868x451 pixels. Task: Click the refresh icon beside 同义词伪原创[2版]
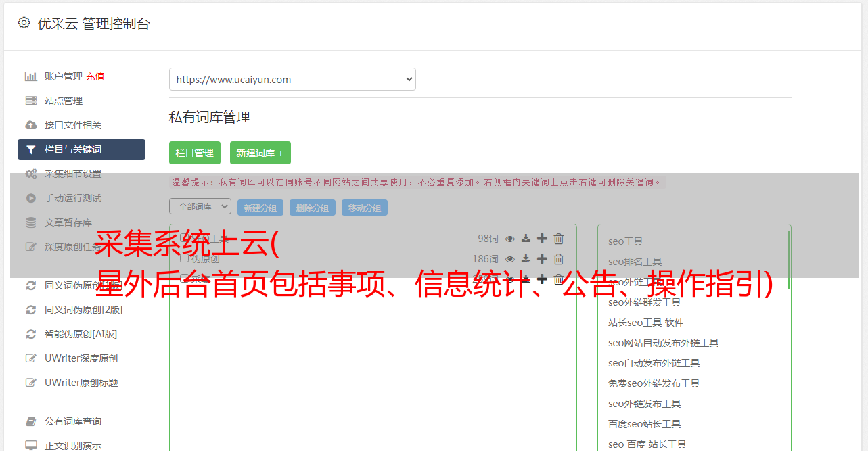pos(31,310)
